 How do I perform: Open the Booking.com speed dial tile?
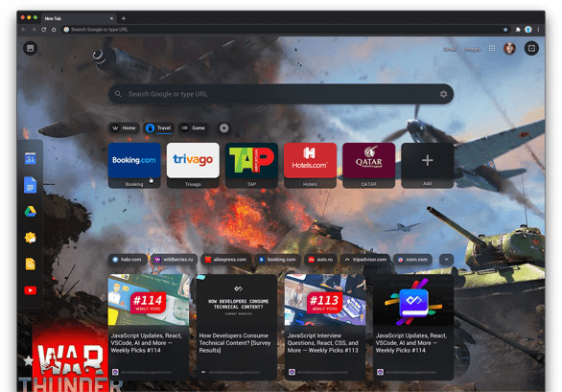(134, 165)
